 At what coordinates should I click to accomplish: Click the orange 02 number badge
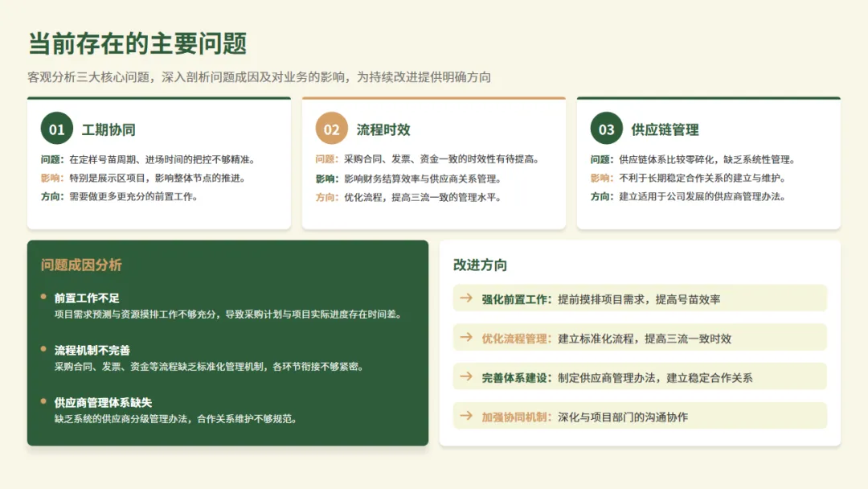pyautogui.click(x=332, y=128)
